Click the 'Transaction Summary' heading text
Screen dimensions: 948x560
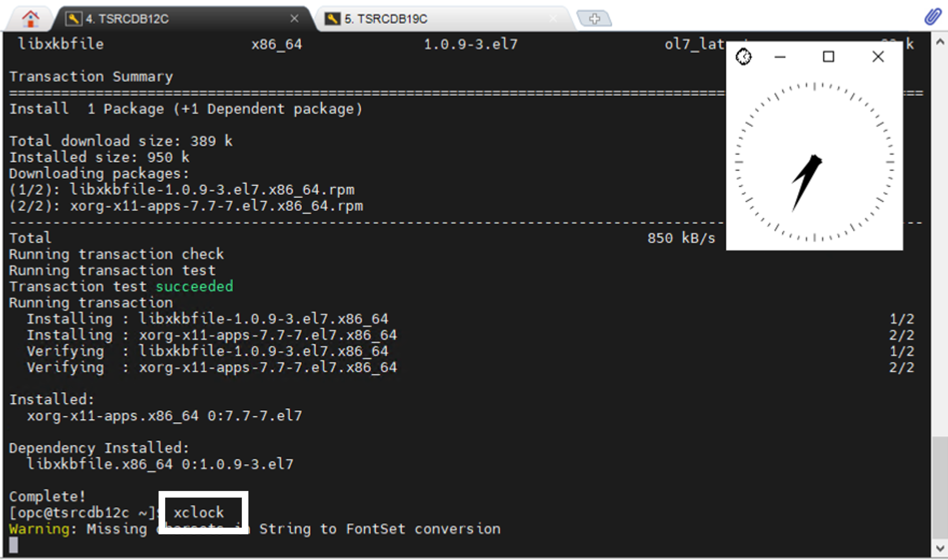pyautogui.click(x=91, y=77)
